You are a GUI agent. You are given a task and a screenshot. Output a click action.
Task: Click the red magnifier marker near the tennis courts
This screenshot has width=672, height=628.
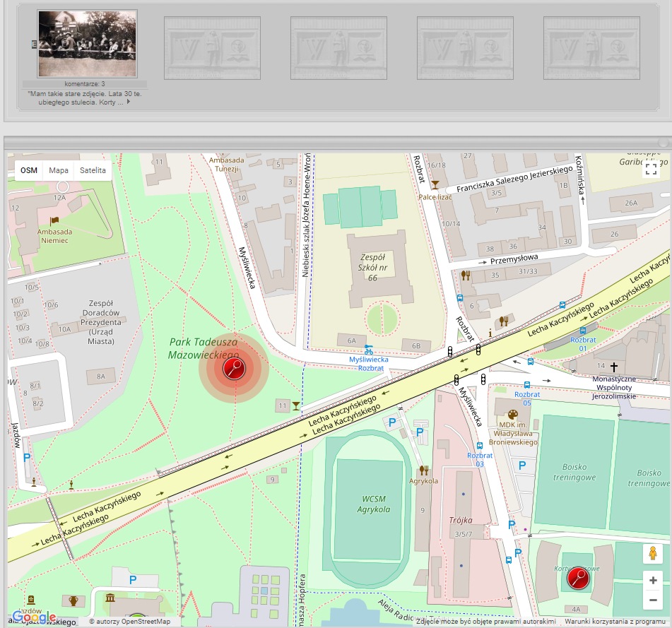tap(579, 579)
